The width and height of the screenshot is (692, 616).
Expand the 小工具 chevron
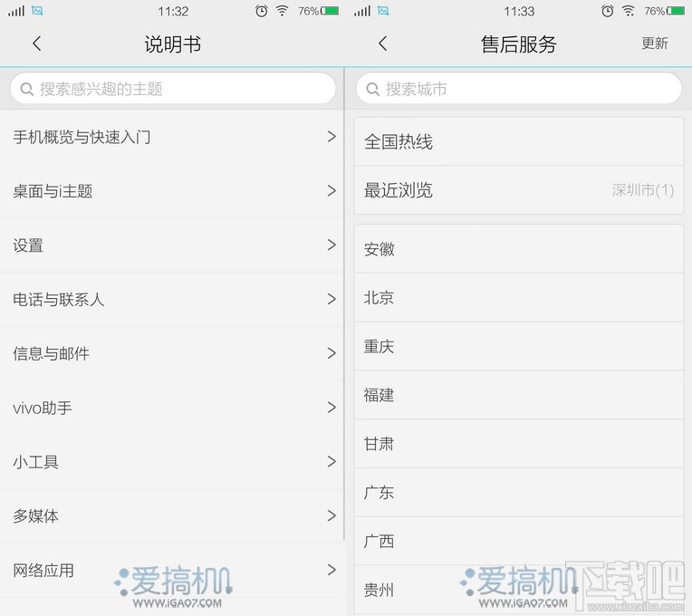(332, 462)
